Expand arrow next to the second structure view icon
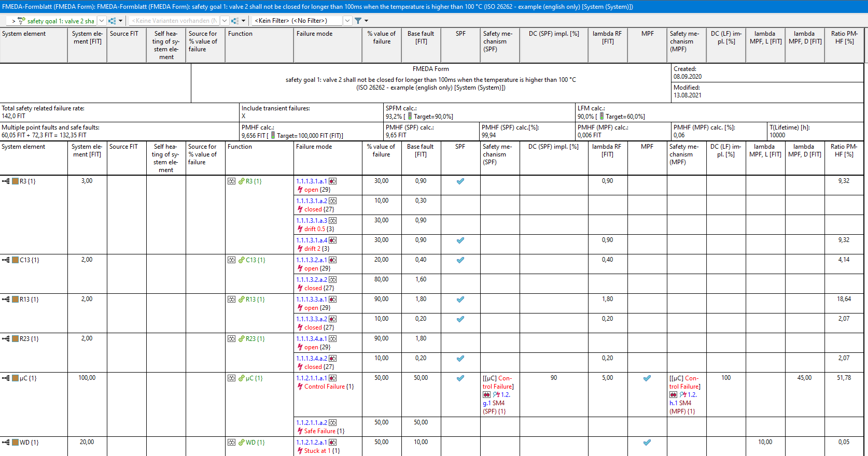The width and height of the screenshot is (868, 456). 244,21
